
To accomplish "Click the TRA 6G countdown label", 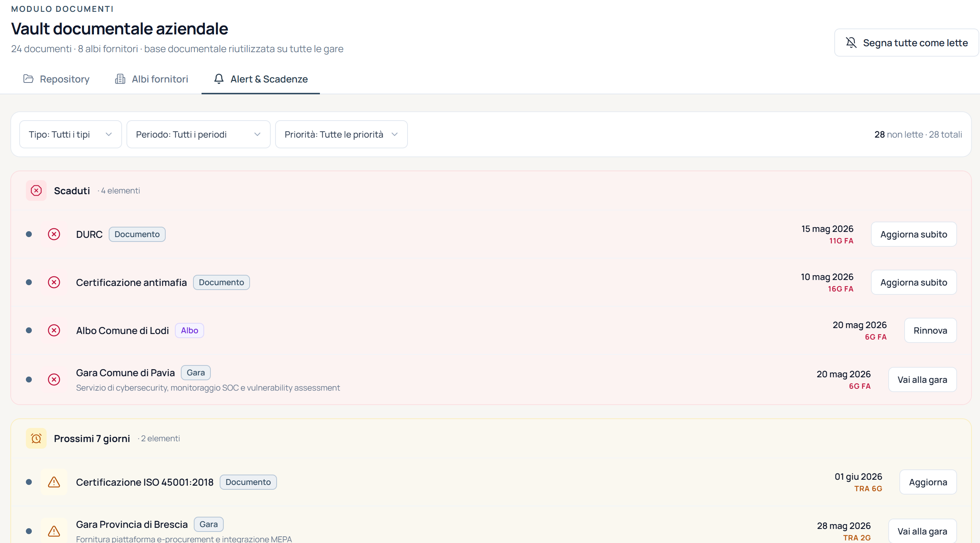I will click(868, 489).
